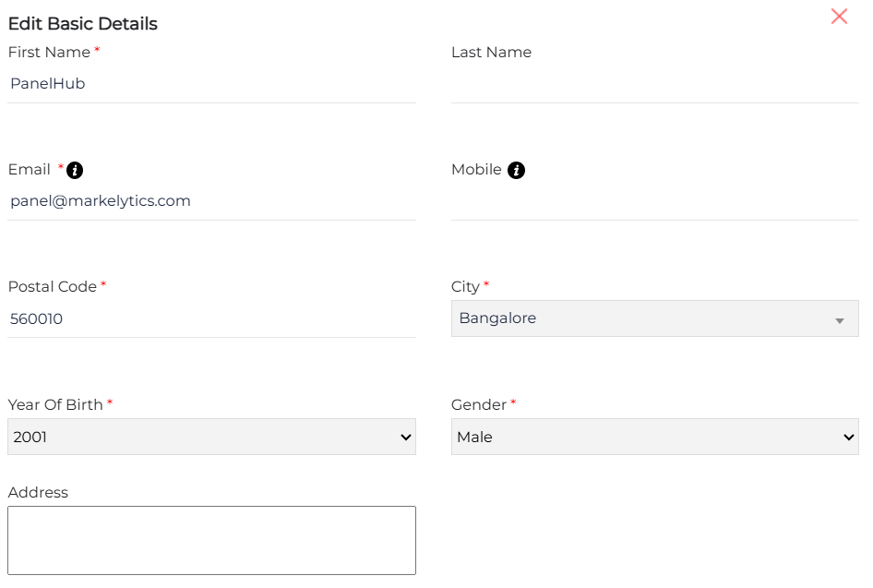Click the Address label text
This screenshot has height=588, width=873.
tap(38, 493)
